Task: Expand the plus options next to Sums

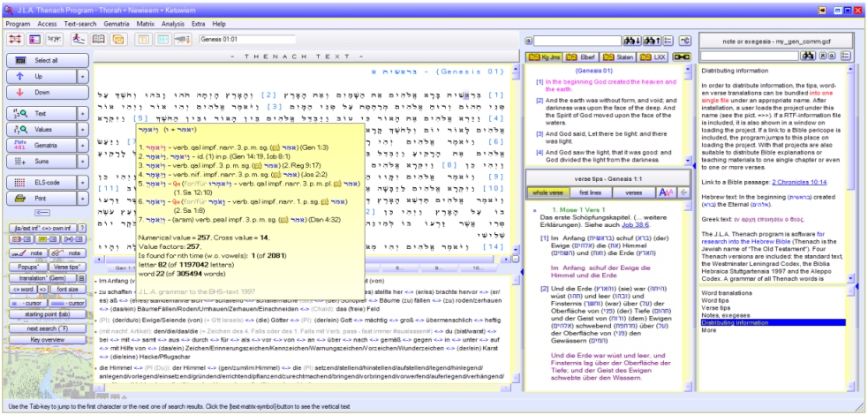Action: tap(83, 161)
